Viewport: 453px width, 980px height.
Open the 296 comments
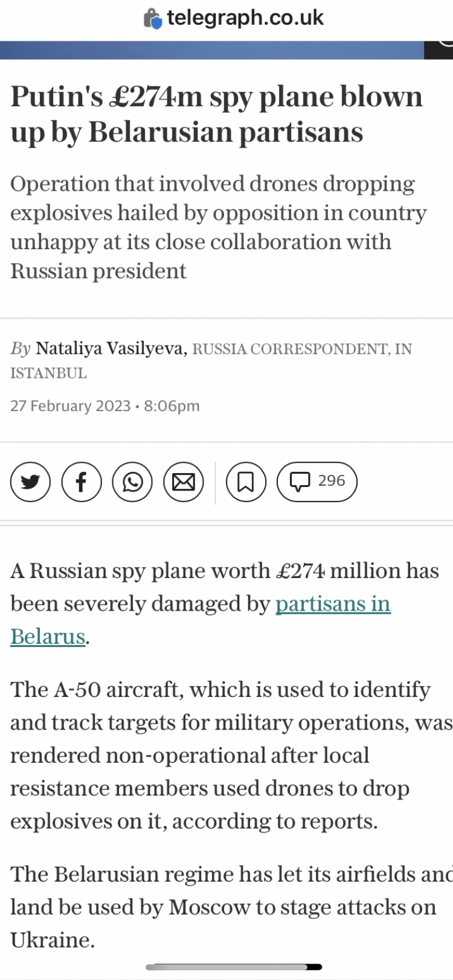[317, 482]
